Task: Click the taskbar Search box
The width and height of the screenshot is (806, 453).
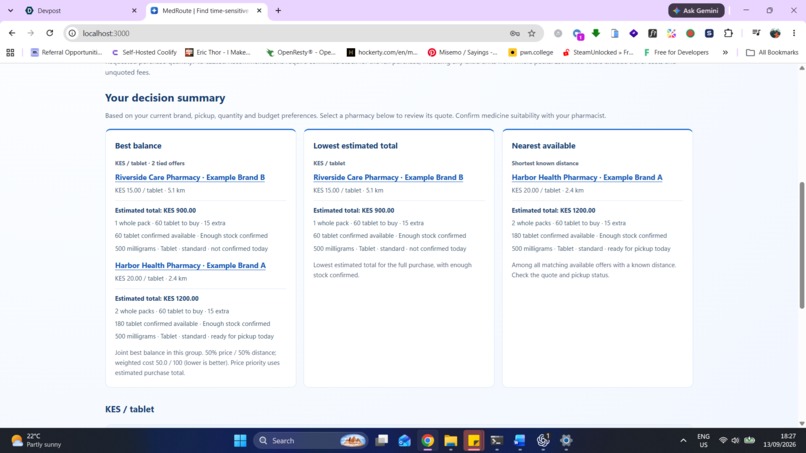Action: [x=312, y=441]
